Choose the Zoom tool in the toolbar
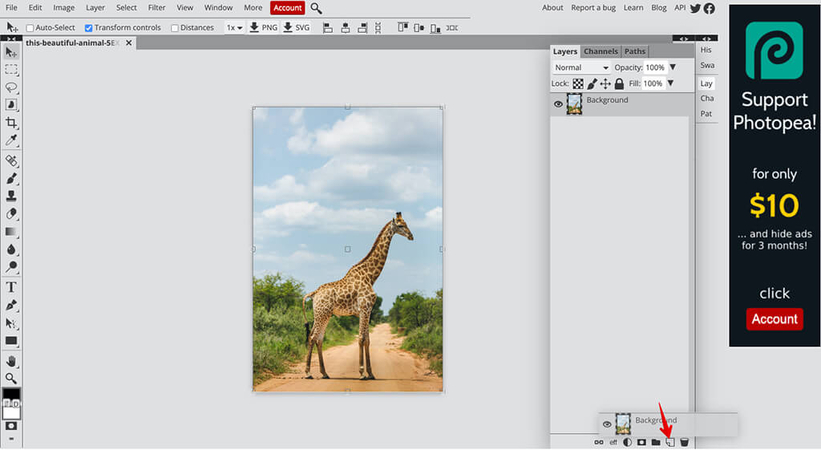Image resolution: width=821 pixels, height=450 pixels. [x=11, y=378]
